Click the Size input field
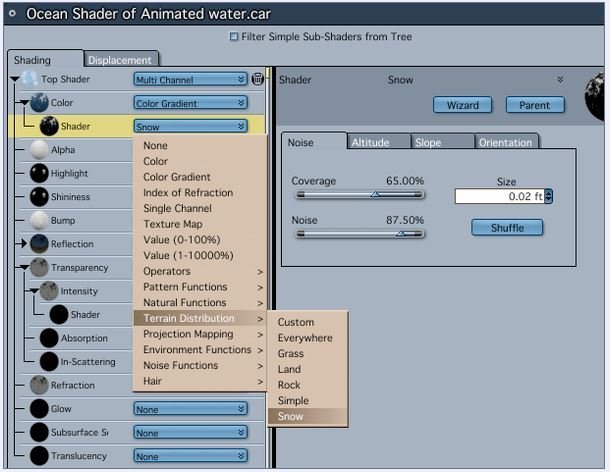Image resolution: width=610 pixels, height=472 pixels. 500,196
